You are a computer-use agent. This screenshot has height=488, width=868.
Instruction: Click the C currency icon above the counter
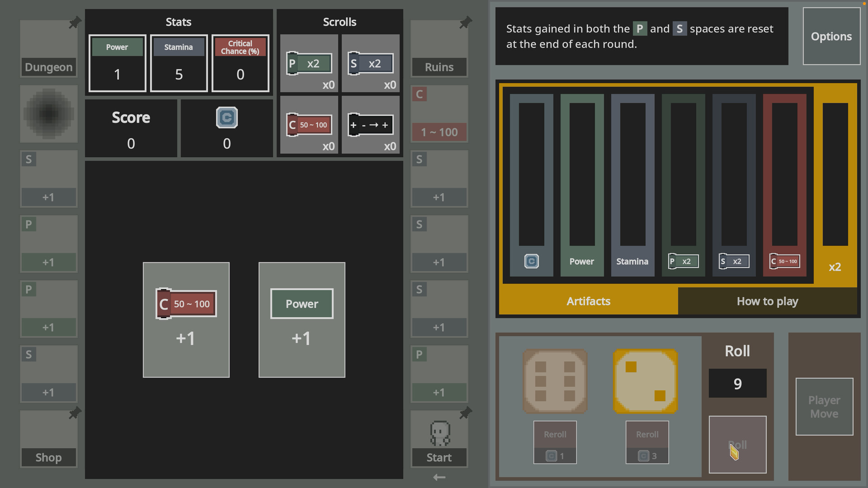click(x=226, y=117)
